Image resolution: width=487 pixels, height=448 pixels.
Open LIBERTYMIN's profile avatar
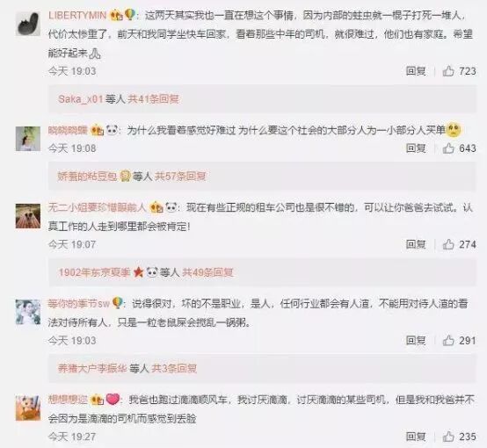(28, 24)
